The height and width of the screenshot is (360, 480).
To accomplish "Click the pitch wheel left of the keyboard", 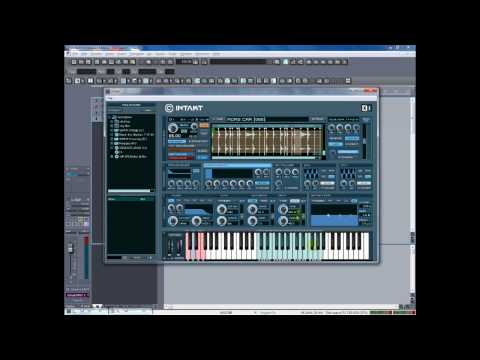I will point(171,247).
